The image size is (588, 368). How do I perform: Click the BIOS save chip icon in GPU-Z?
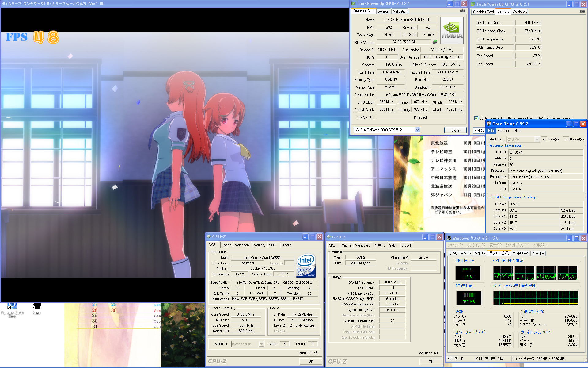click(434, 42)
